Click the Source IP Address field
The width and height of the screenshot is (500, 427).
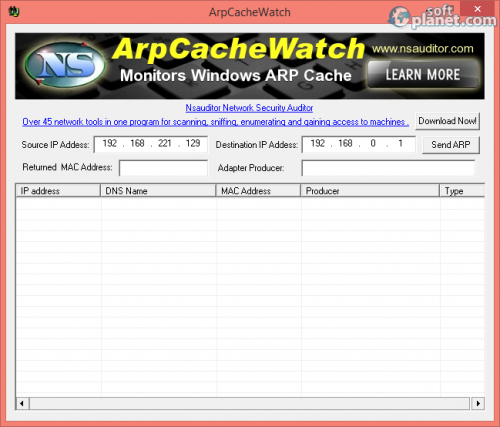(x=151, y=144)
